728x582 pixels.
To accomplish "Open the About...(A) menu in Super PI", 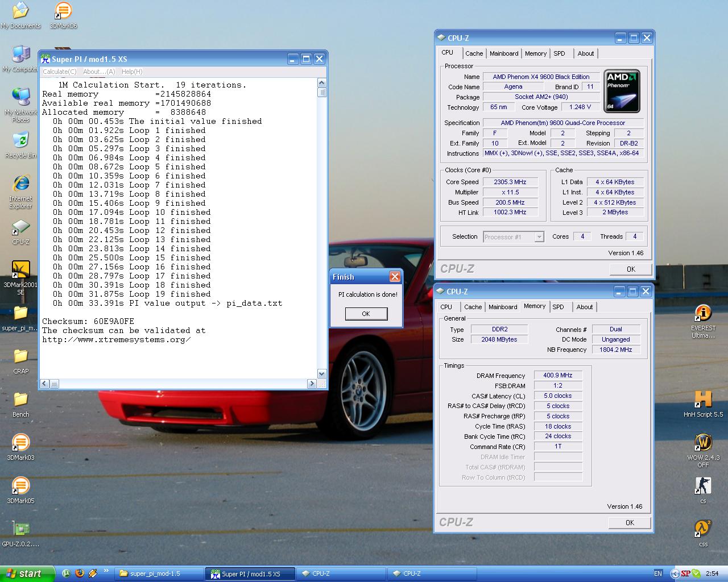I will point(99,72).
